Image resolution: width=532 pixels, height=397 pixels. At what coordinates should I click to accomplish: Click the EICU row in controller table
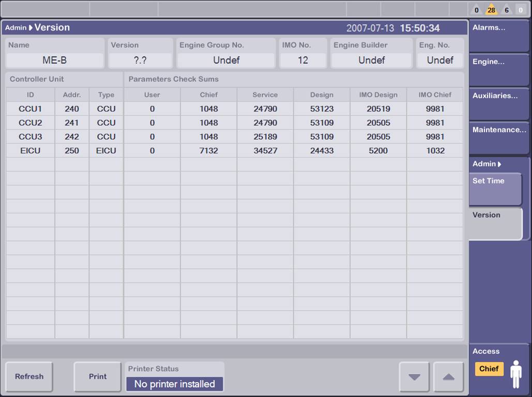click(x=30, y=151)
